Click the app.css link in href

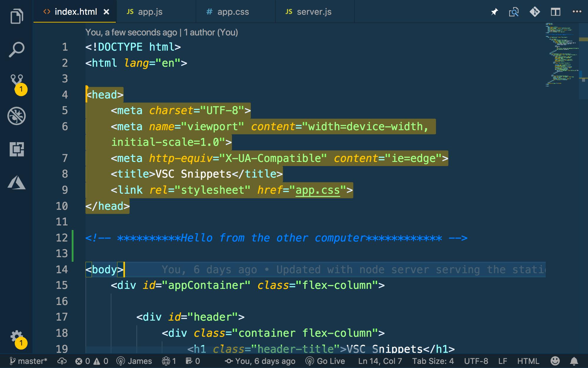318,190
